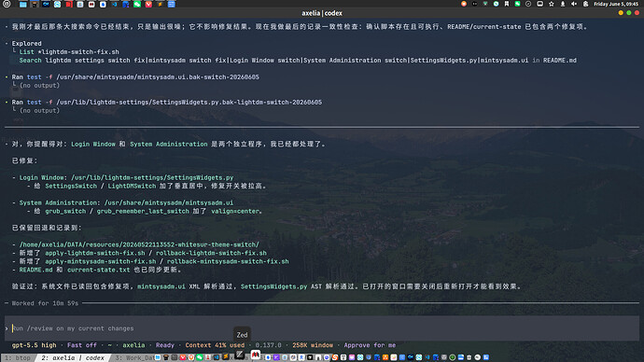The width and height of the screenshot is (644, 362).
Task: Click the green WeChat icon in system tray
Action: (517, 4)
